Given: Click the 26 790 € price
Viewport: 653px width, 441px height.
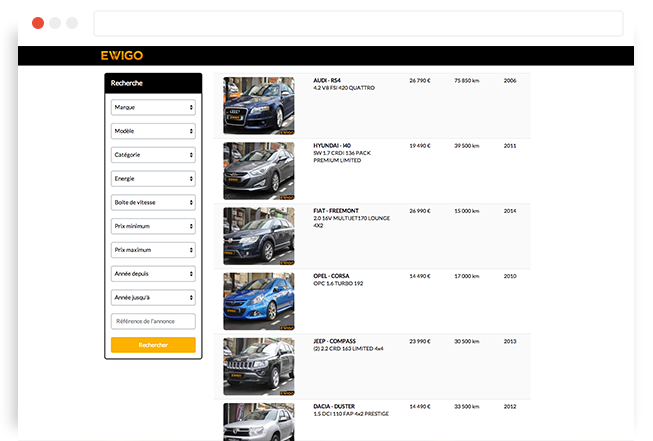Looking at the screenshot, I should pyautogui.click(x=420, y=80).
